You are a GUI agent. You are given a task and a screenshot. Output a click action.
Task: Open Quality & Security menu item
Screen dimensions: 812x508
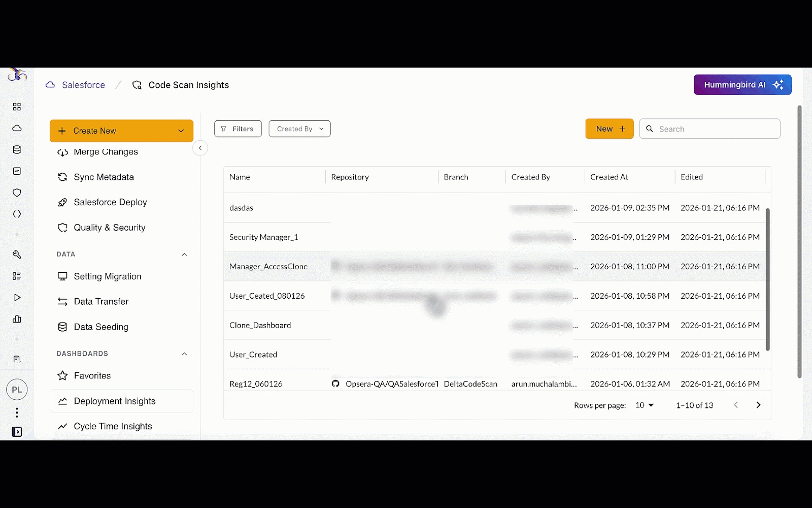[x=110, y=228]
